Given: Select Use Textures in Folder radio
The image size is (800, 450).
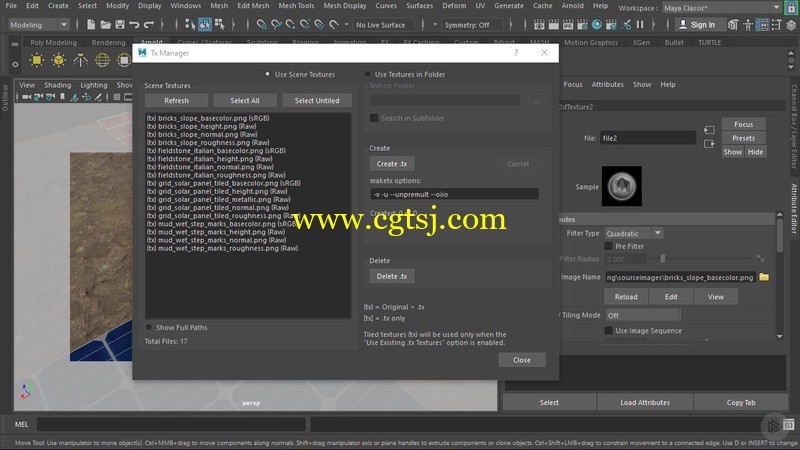Looking at the screenshot, I should [367, 74].
